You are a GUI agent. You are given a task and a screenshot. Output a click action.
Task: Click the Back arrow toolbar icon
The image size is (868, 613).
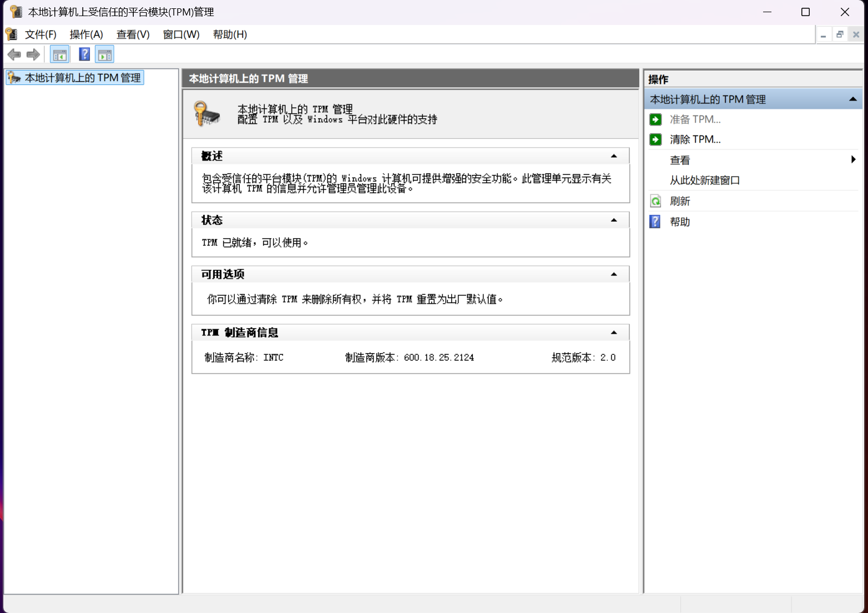coord(14,54)
